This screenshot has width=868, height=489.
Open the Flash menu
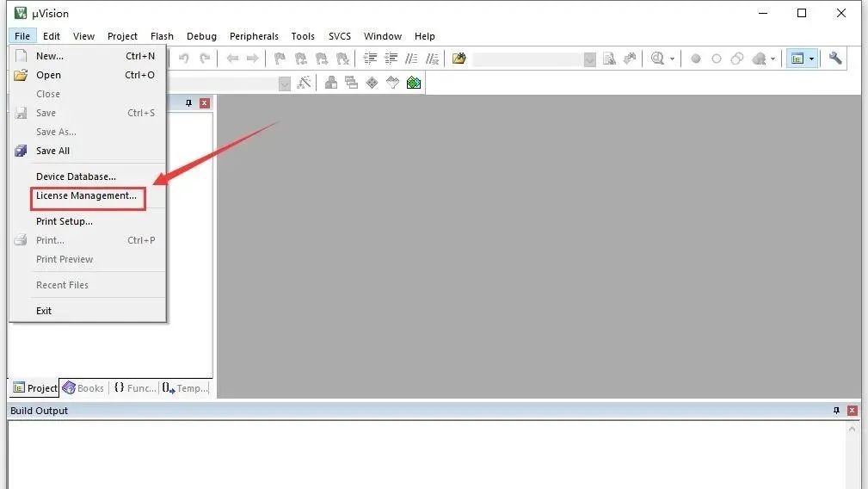pos(163,36)
